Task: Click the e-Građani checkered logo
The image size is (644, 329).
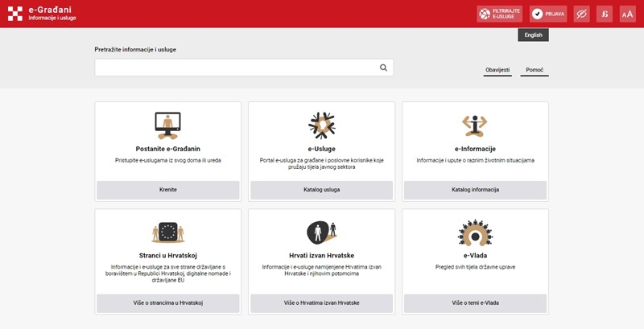Action: 15,14
